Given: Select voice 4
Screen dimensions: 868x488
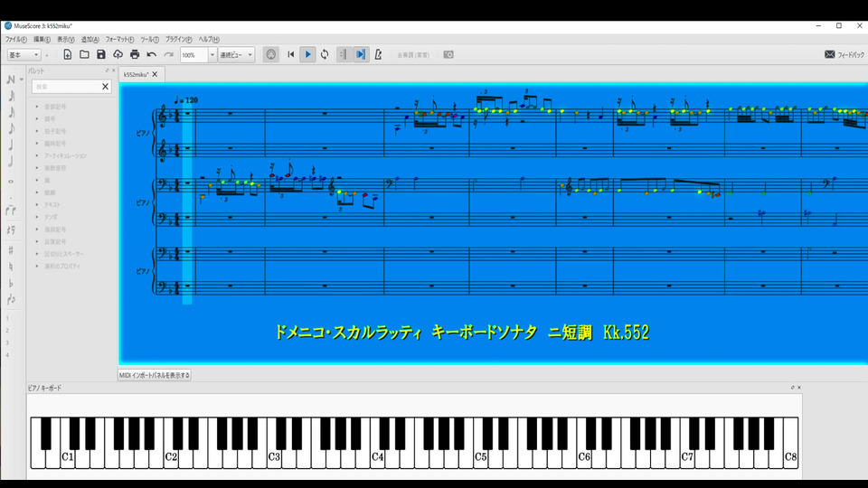Looking at the screenshot, I should pyautogui.click(x=8, y=354).
